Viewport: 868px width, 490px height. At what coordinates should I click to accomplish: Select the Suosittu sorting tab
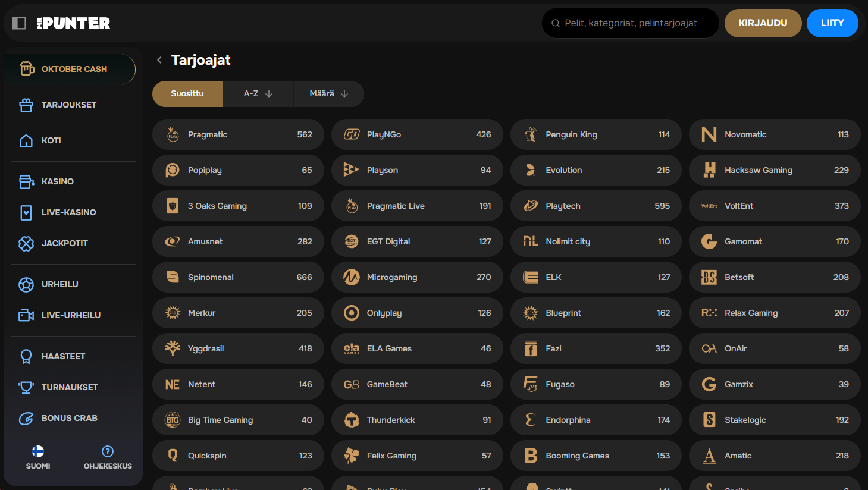(x=187, y=94)
